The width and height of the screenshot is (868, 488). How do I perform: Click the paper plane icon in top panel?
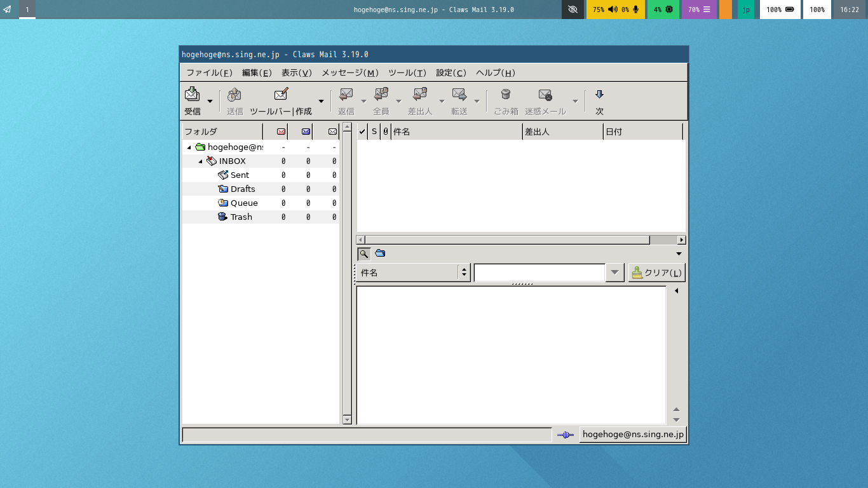(8, 10)
